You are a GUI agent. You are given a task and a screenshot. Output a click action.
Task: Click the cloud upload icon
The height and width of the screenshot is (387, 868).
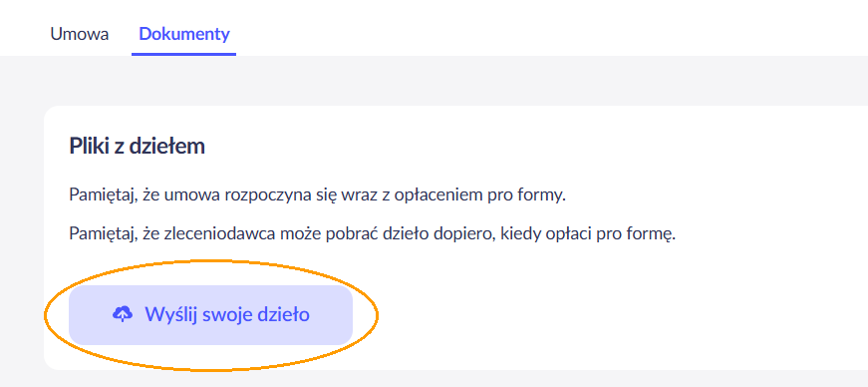(123, 314)
